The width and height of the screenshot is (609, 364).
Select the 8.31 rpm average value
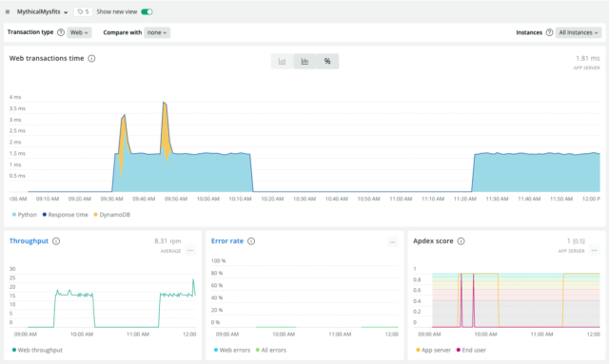click(167, 241)
